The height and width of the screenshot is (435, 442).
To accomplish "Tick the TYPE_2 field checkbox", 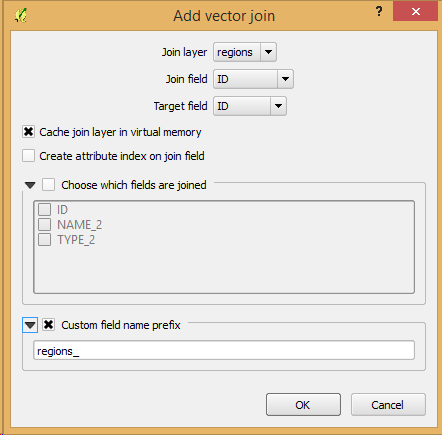I will coord(44,240).
